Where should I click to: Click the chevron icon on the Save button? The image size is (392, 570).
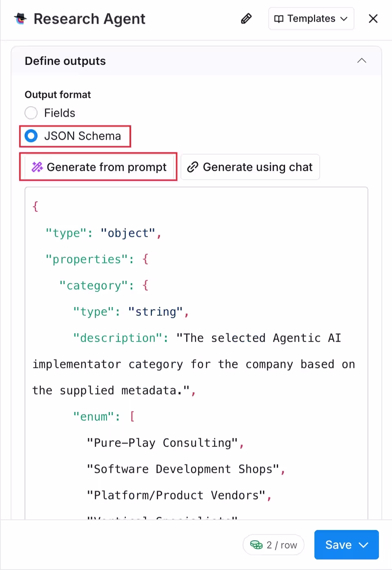pyautogui.click(x=363, y=545)
